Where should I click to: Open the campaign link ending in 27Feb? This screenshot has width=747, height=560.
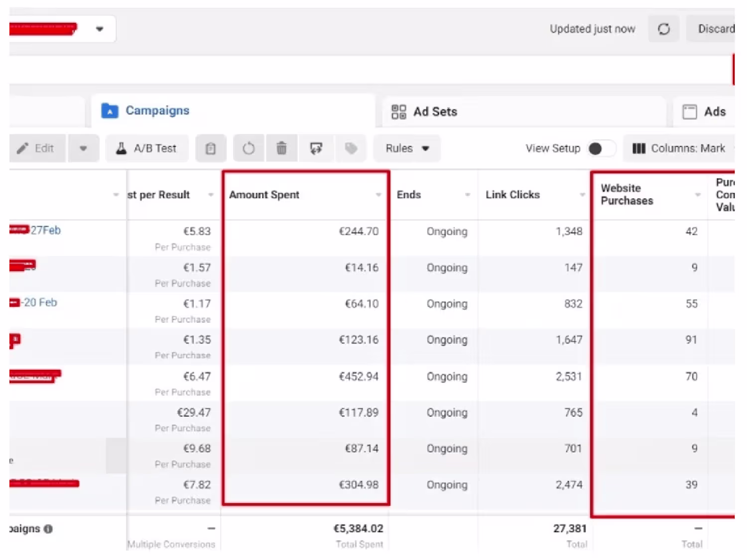[45, 230]
